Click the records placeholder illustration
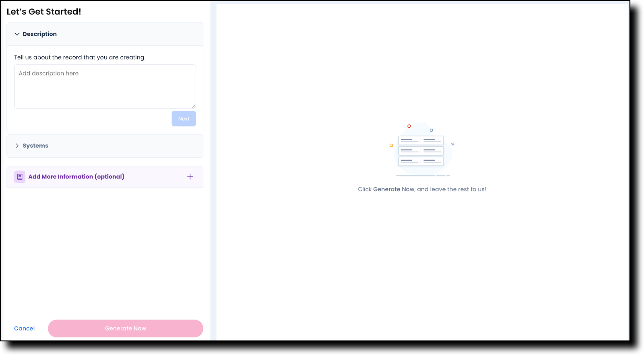644x355 pixels. 422,150
